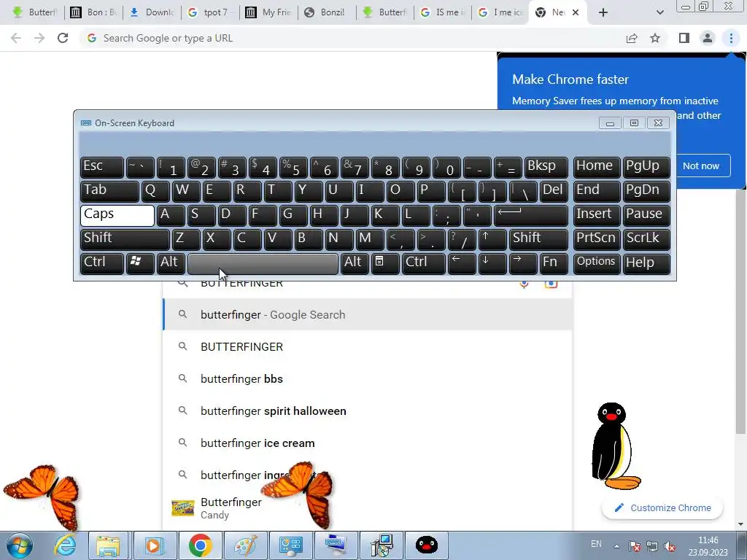Launch Internet Explorer from taskbar
747x560 pixels.
coord(65,545)
